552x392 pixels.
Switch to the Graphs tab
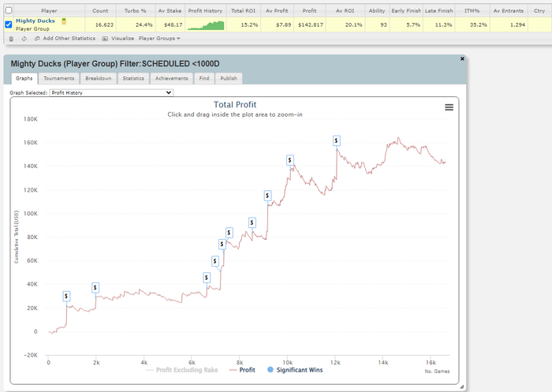pyautogui.click(x=24, y=78)
